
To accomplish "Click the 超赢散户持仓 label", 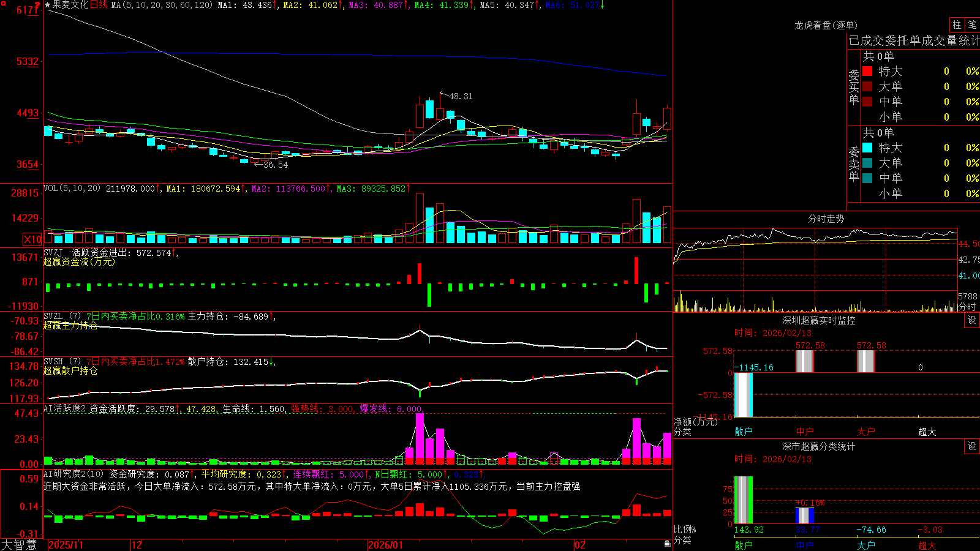I will [70, 370].
